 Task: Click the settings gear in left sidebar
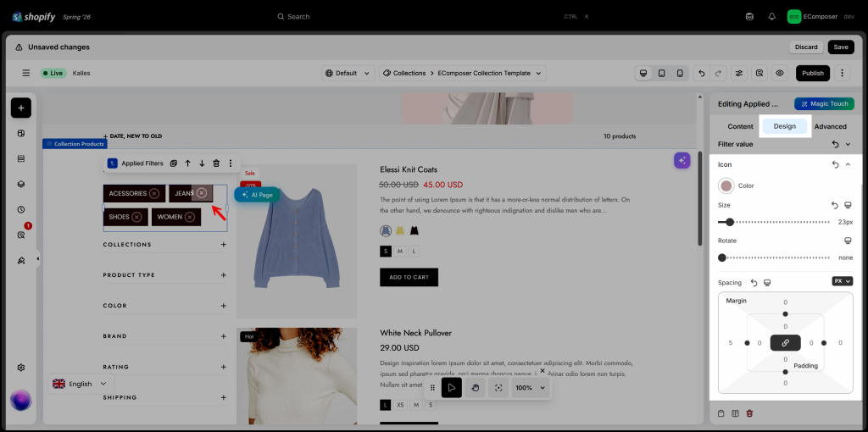[x=21, y=368]
